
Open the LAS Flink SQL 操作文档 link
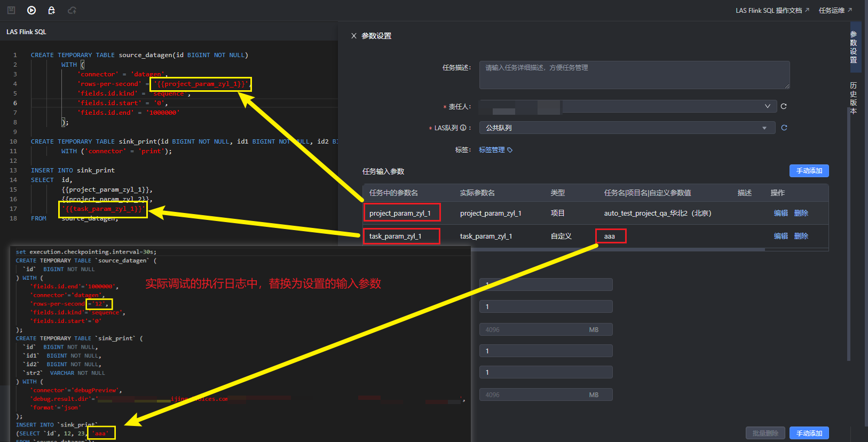[x=772, y=10]
